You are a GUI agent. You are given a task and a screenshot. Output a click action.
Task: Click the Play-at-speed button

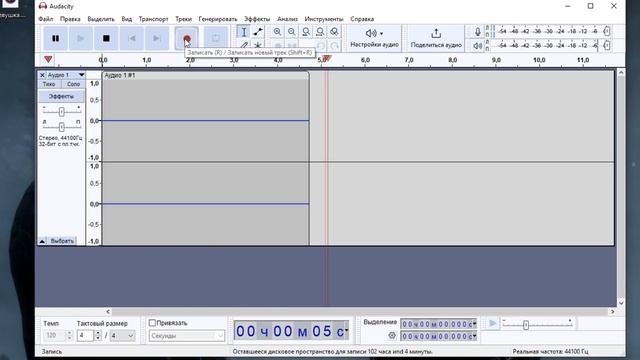tap(493, 324)
